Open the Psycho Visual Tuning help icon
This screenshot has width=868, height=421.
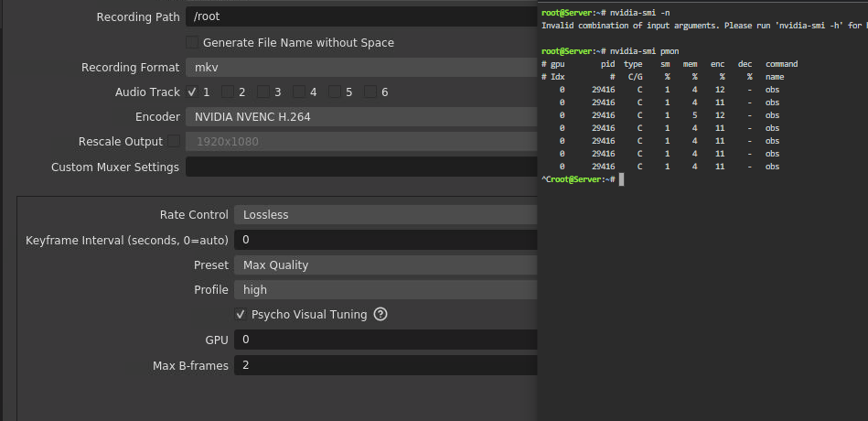click(x=380, y=315)
